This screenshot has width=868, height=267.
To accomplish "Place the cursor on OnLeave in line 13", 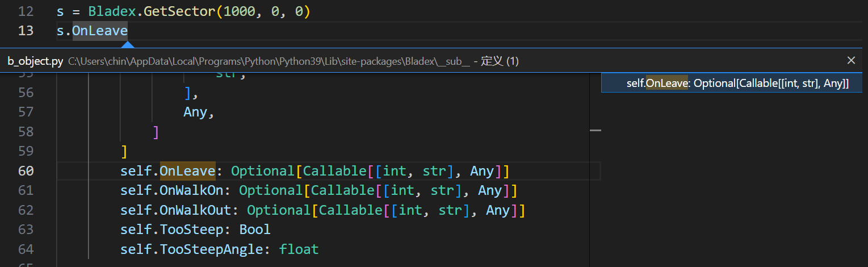I will 100,31.
